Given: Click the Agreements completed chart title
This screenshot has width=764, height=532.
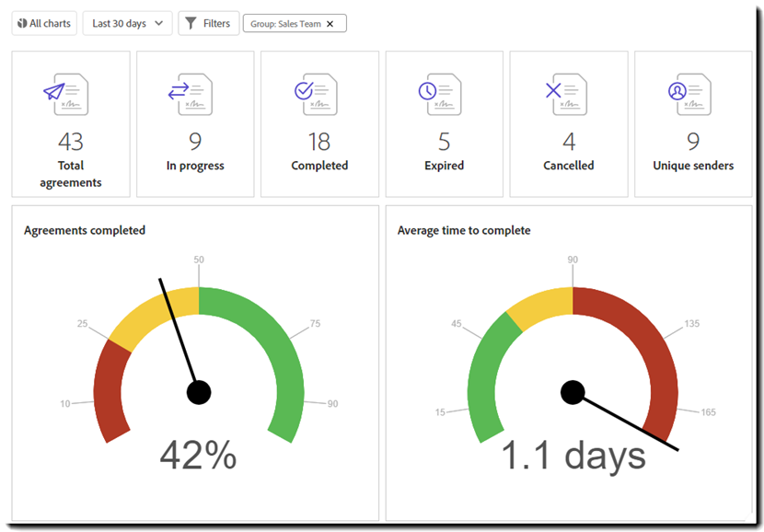Looking at the screenshot, I should [x=85, y=230].
